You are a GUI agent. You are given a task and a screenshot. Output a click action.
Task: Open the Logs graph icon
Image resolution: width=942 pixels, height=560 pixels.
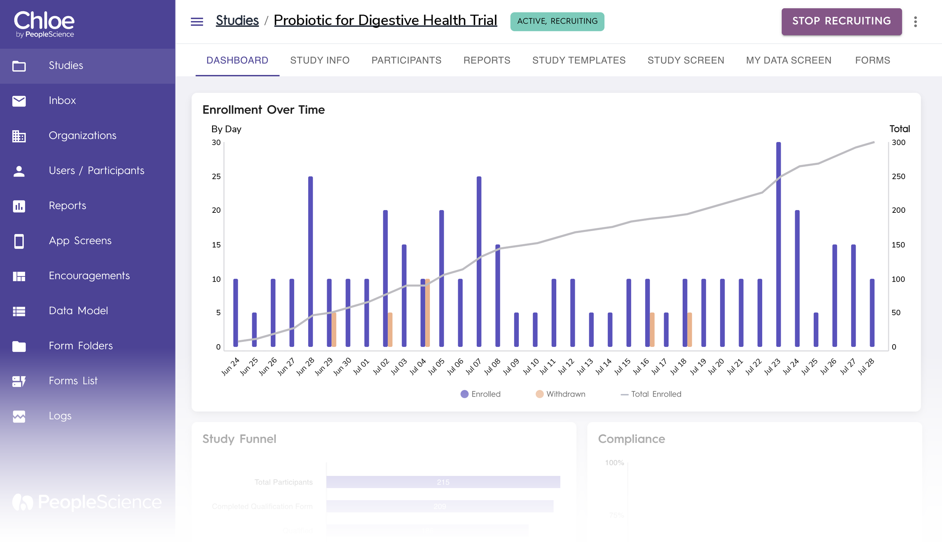coord(19,416)
